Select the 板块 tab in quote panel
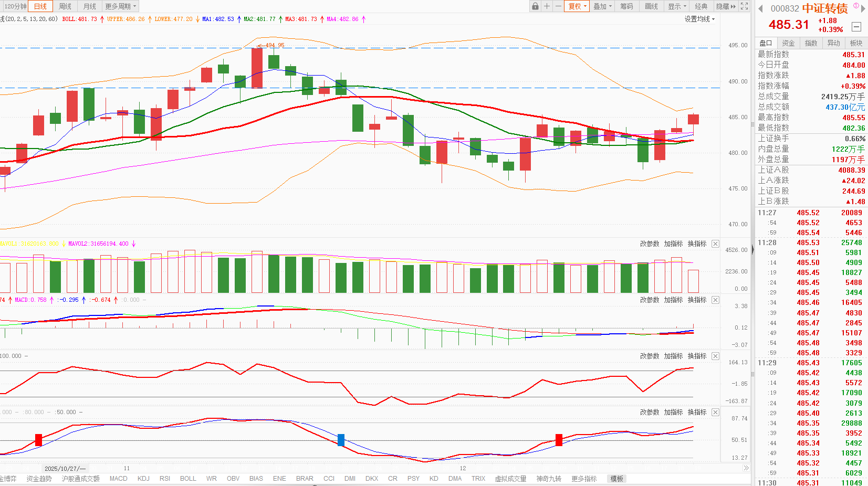Viewport: 868px width, 486px height. (x=856, y=43)
